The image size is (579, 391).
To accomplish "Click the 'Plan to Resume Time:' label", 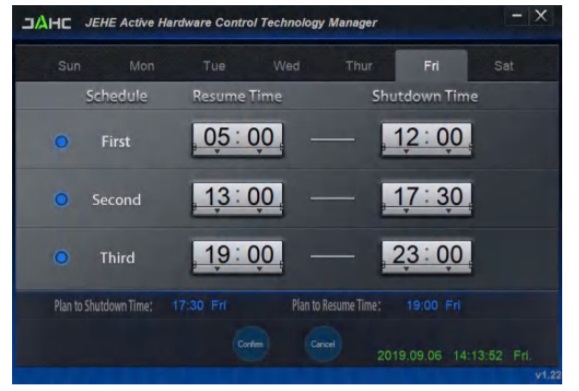I will [336, 306].
